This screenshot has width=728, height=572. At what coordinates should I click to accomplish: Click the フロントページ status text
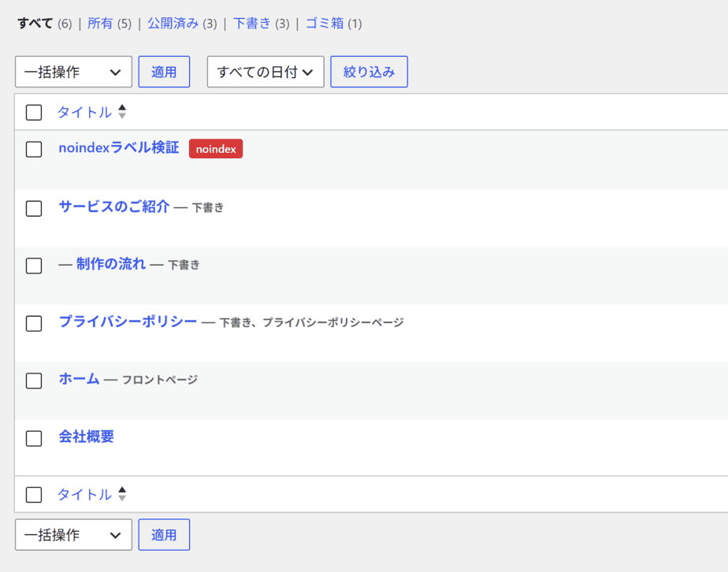coord(160,381)
